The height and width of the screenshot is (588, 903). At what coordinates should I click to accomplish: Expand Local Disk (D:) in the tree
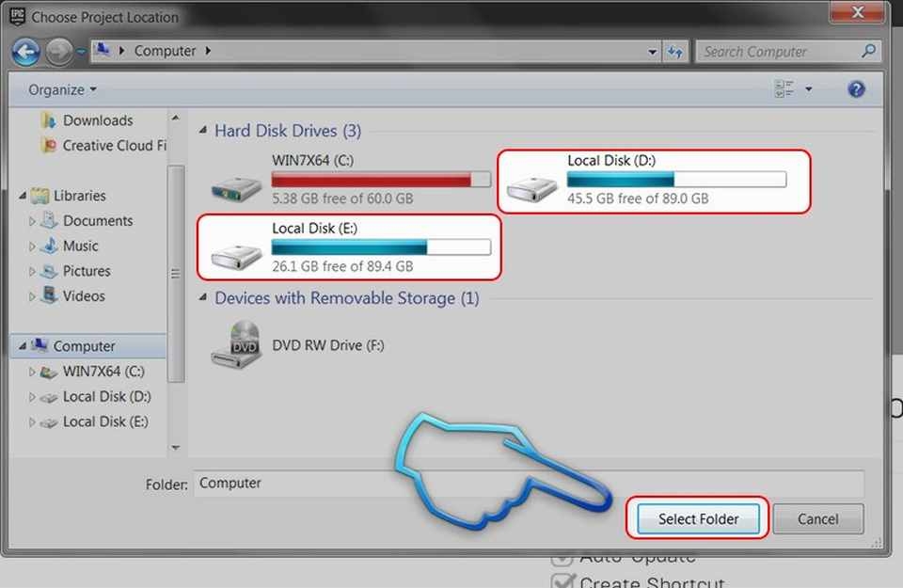point(32,397)
